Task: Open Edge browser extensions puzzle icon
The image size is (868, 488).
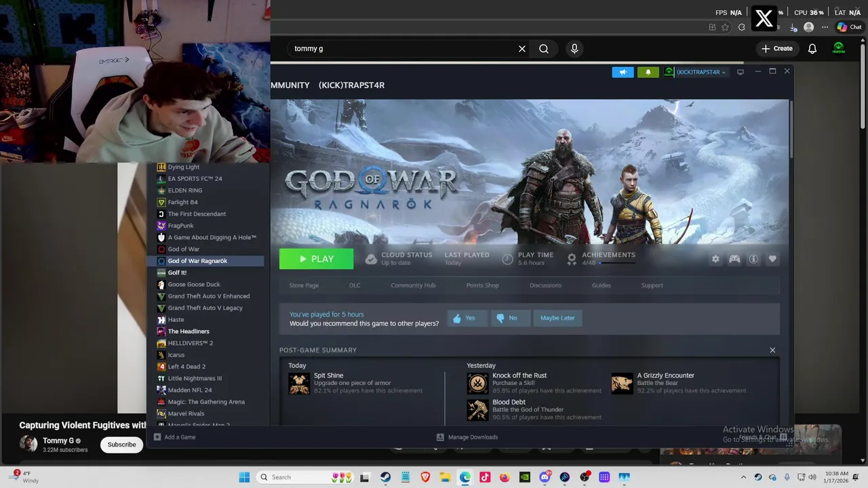Action: [x=741, y=27]
